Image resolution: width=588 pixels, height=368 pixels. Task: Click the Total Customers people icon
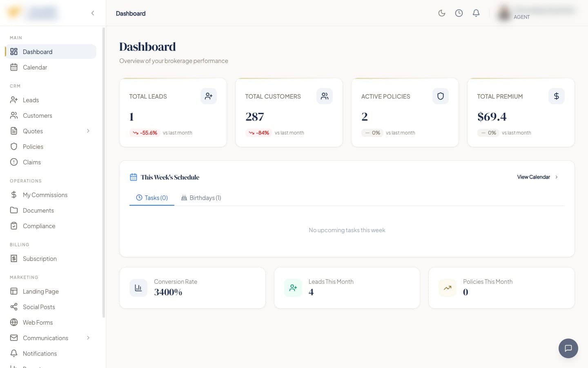point(325,96)
